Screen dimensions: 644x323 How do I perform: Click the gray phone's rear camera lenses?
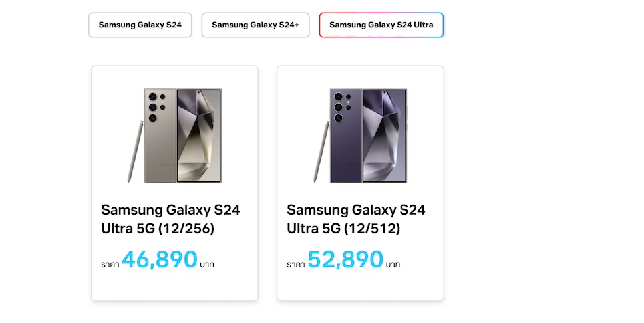tap(153, 106)
